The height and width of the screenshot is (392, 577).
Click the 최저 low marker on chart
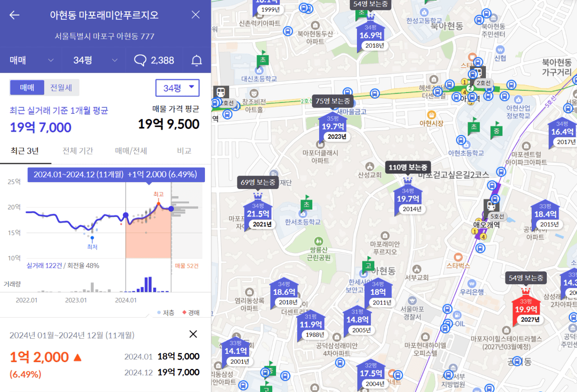point(92,238)
